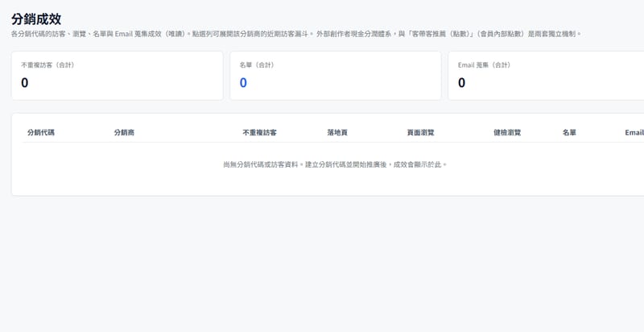
Task: Click the 分銷代碼 column header
Action: (x=41, y=133)
